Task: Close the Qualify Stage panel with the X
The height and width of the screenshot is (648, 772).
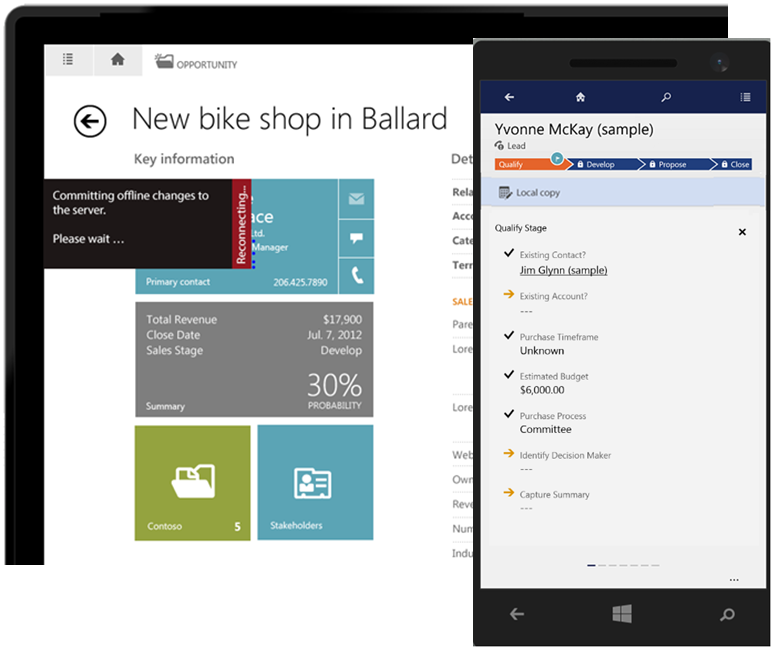Action: point(742,232)
